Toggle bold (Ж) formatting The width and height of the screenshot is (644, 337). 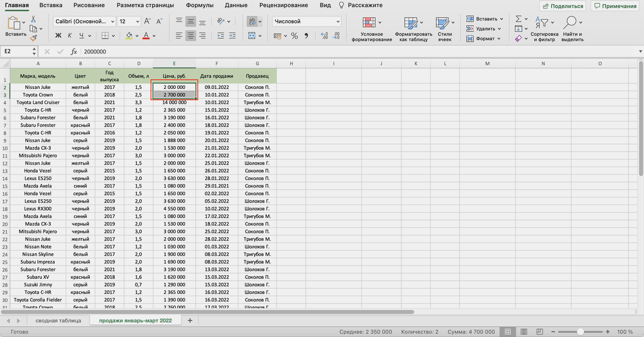[x=58, y=36]
